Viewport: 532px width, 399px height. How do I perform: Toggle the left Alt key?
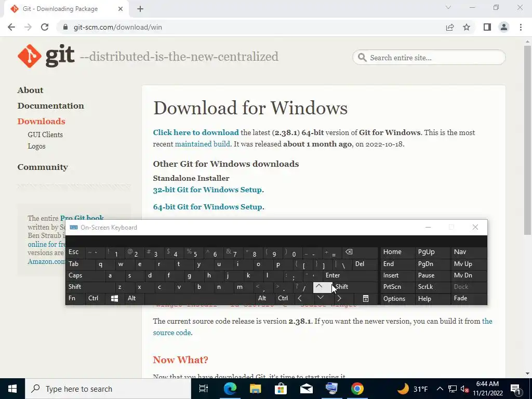135,298
